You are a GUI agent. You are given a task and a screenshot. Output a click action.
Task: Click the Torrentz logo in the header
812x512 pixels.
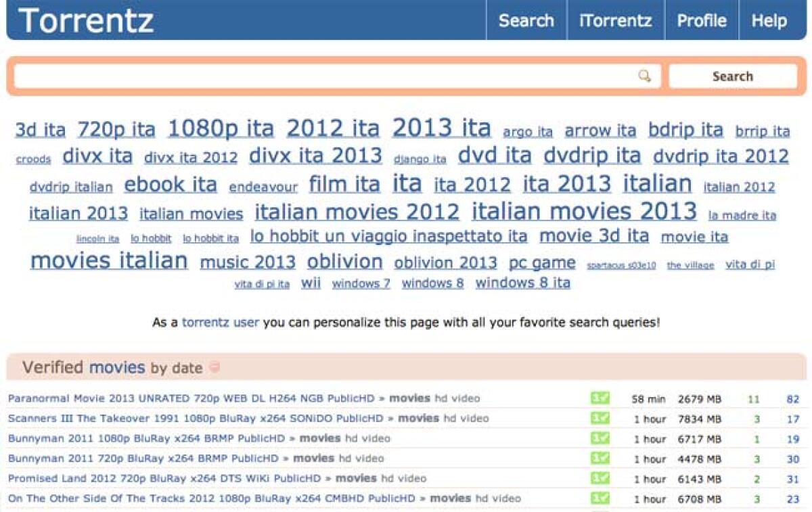pyautogui.click(x=86, y=20)
